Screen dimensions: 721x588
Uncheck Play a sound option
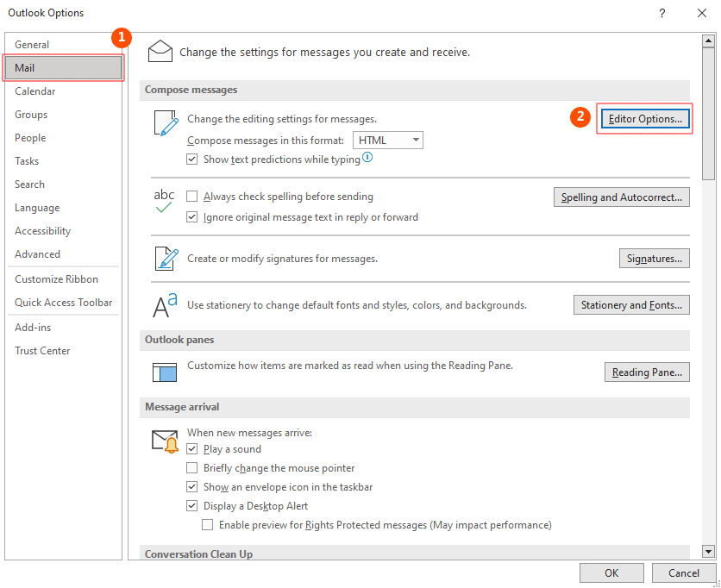192,449
